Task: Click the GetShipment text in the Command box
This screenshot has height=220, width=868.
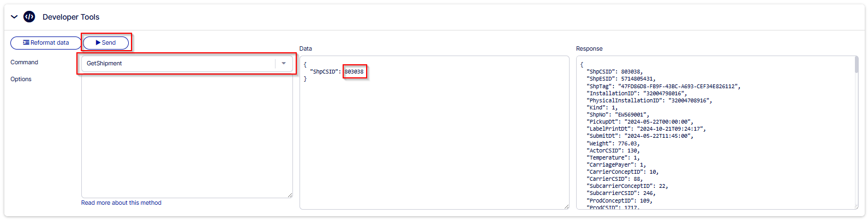Action: [x=104, y=63]
